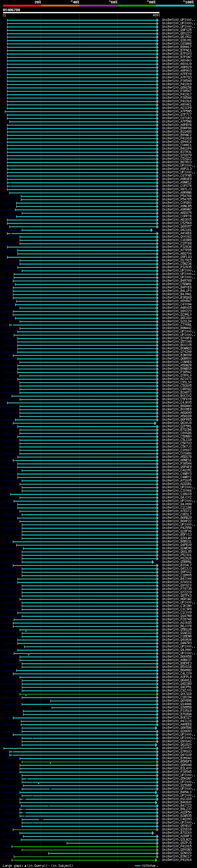Click the green ~80% identity legend segment
The image size is (197, 868).
137,6
